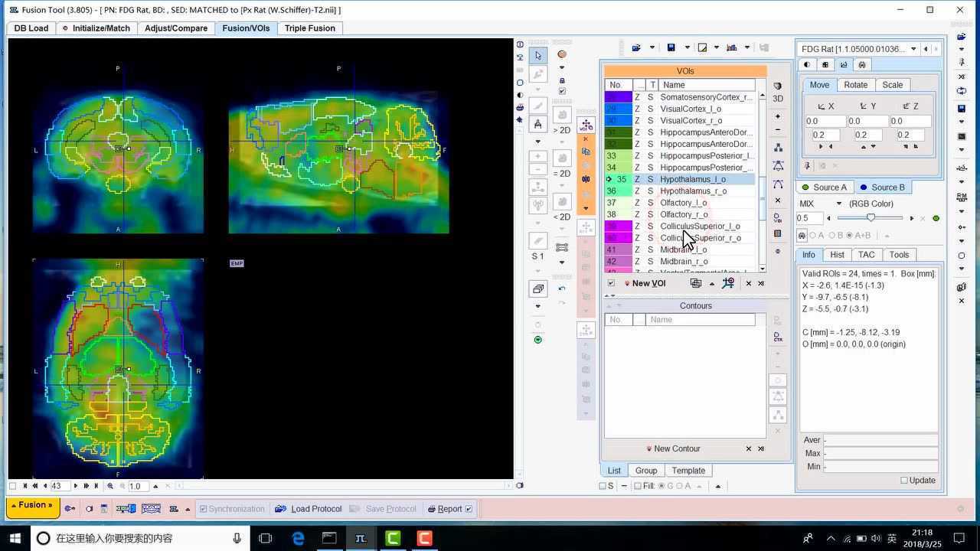Viewport: 980px width, 551px height.
Task: Open the Rotate tab
Action: [855, 85]
